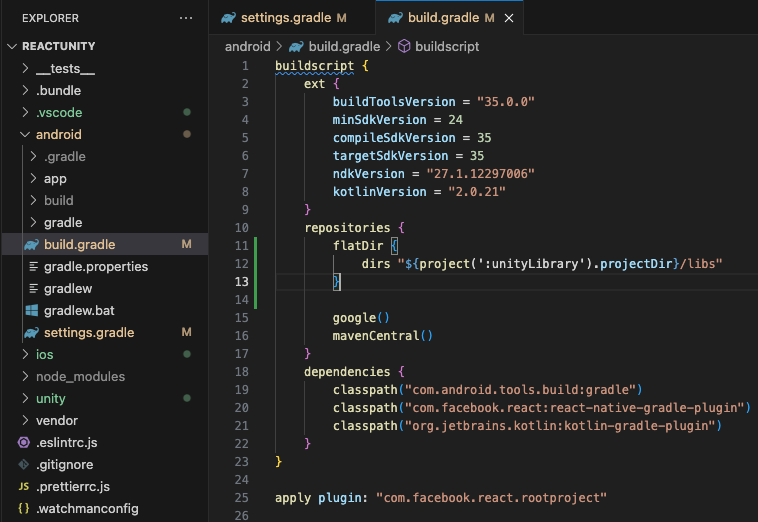Screen dimensions: 758x522
Task: Click the lines icon next to gradlew file
Action: pos(33,289)
